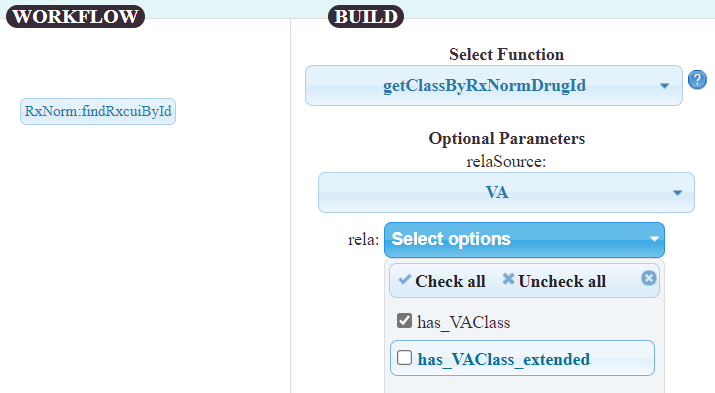Select the has_VAClass_extended option label
The width and height of the screenshot is (715, 393).
503,359
